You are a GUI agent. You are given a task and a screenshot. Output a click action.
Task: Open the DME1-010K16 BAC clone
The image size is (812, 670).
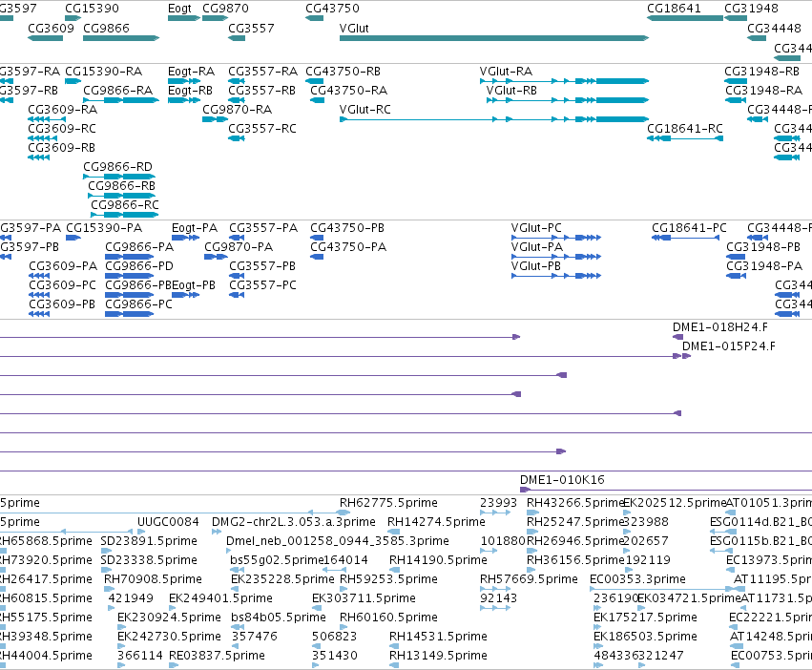(666, 490)
